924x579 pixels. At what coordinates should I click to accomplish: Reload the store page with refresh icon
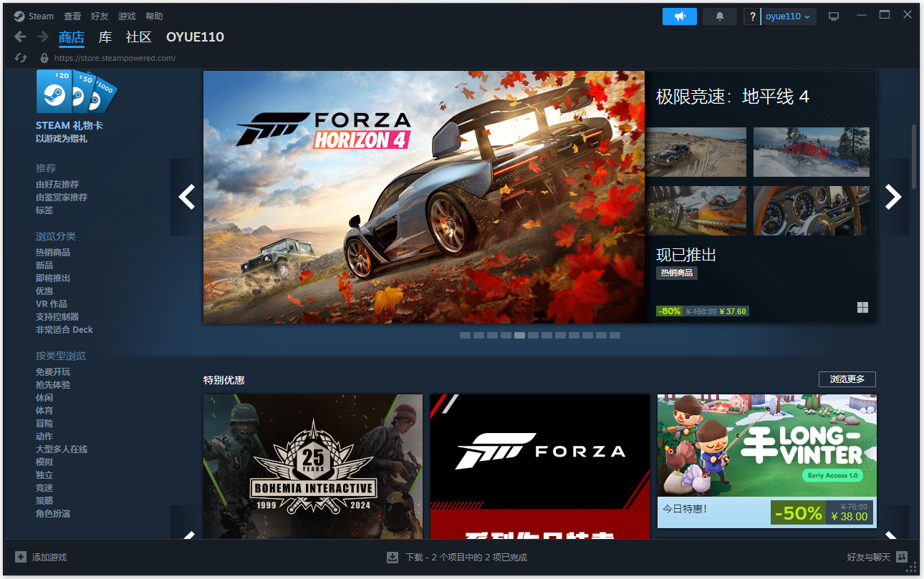pos(20,57)
